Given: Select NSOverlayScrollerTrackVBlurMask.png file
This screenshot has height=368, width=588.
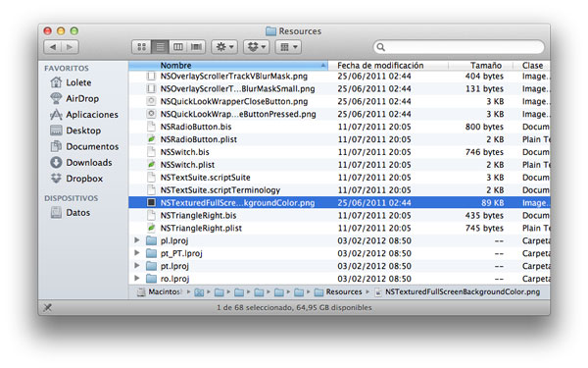Looking at the screenshot, I should 233,77.
